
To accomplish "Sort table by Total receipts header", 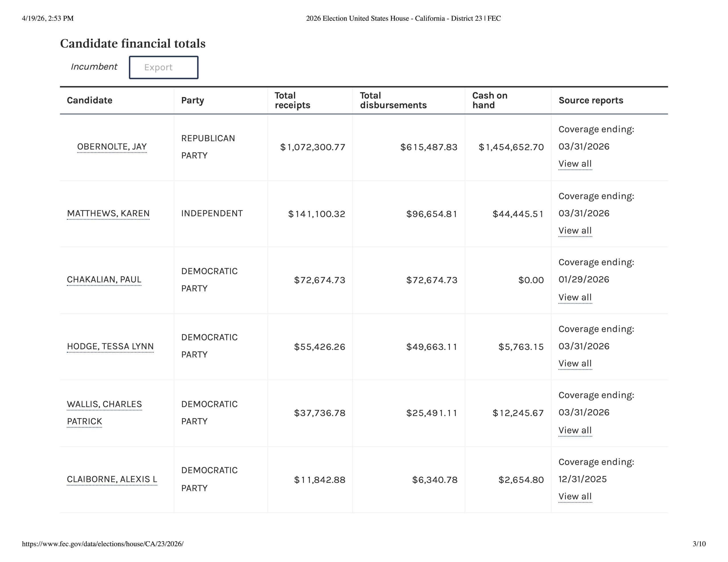I will pyautogui.click(x=292, y=100).
